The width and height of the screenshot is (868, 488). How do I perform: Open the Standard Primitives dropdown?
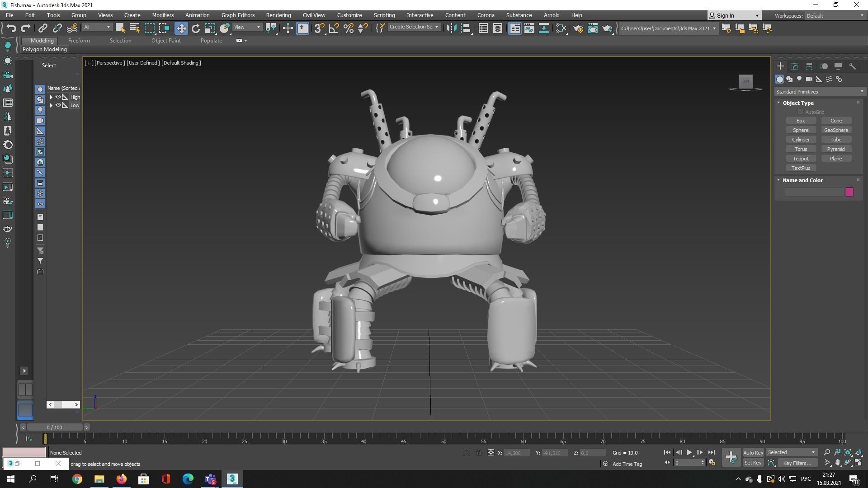(x=819, y=92)
